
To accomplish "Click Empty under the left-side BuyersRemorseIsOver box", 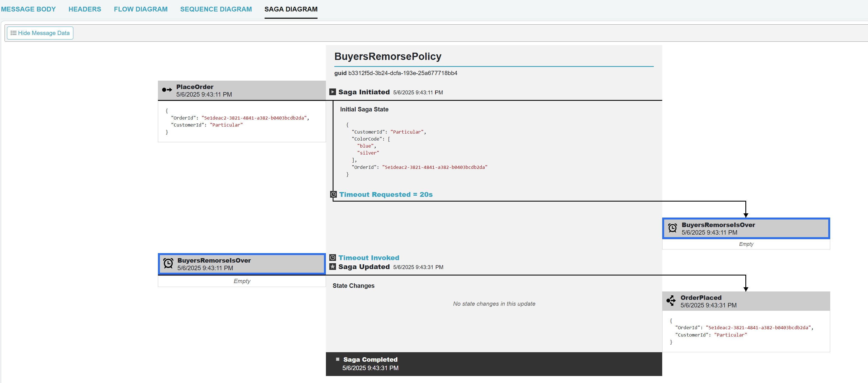I will point(242,281).
